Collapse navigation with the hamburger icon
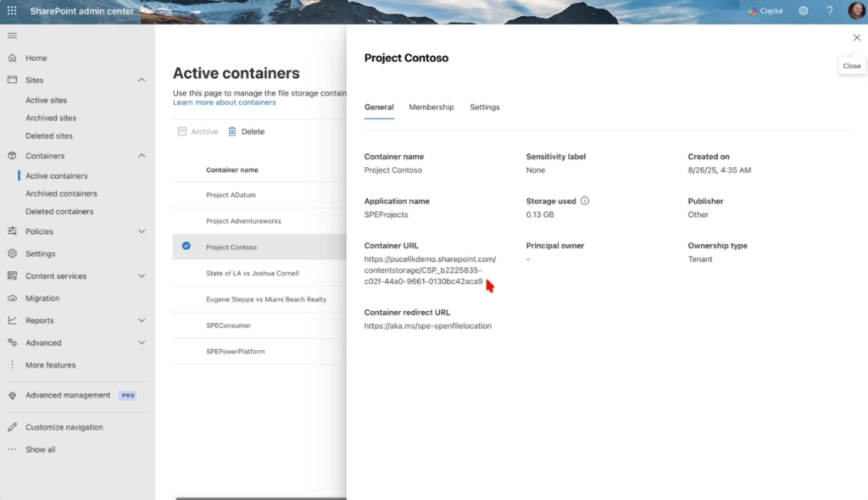868x500 pixels. 12,36
